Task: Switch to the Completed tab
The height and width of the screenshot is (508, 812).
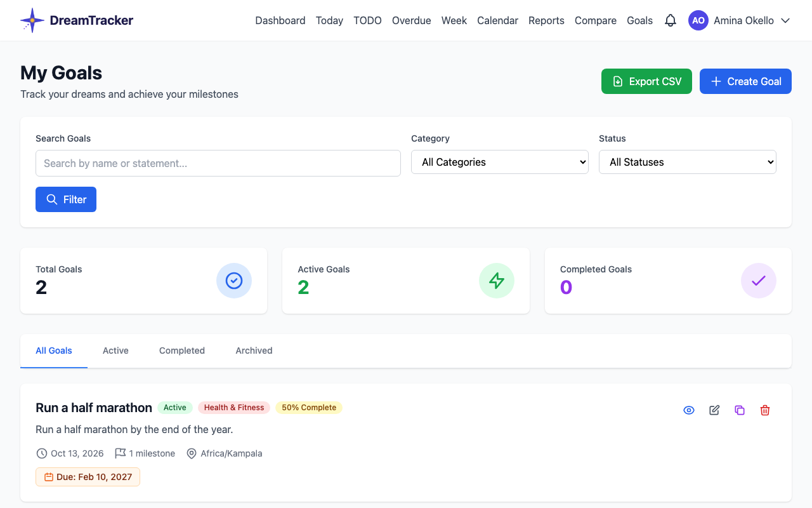Action: [x=182, y=351]
